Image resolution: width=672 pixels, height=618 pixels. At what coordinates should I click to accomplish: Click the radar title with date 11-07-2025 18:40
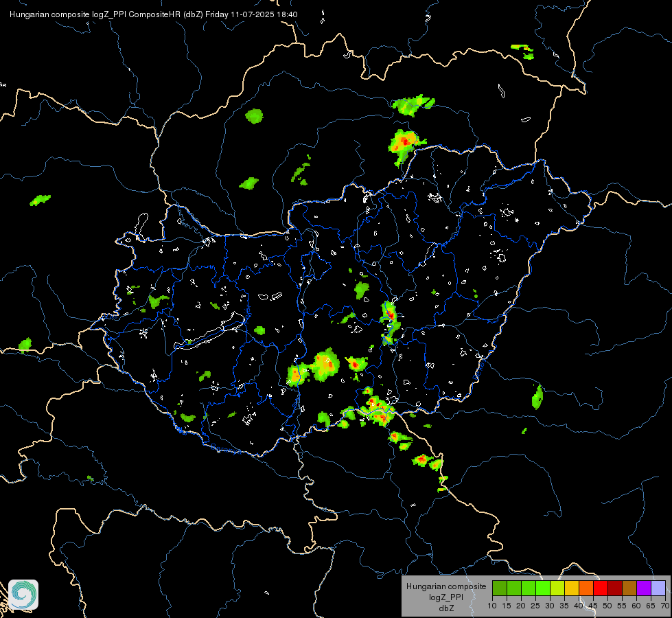[x=154, y=14]
